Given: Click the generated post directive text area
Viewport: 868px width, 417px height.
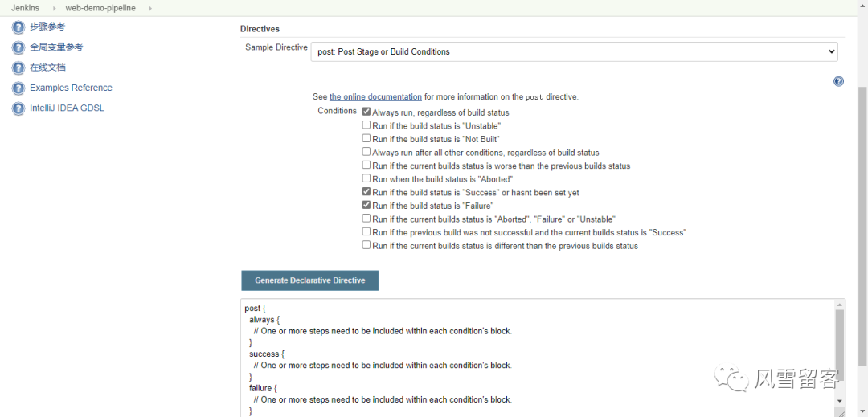Looking at the screenshot, I should tap(530, 354).
